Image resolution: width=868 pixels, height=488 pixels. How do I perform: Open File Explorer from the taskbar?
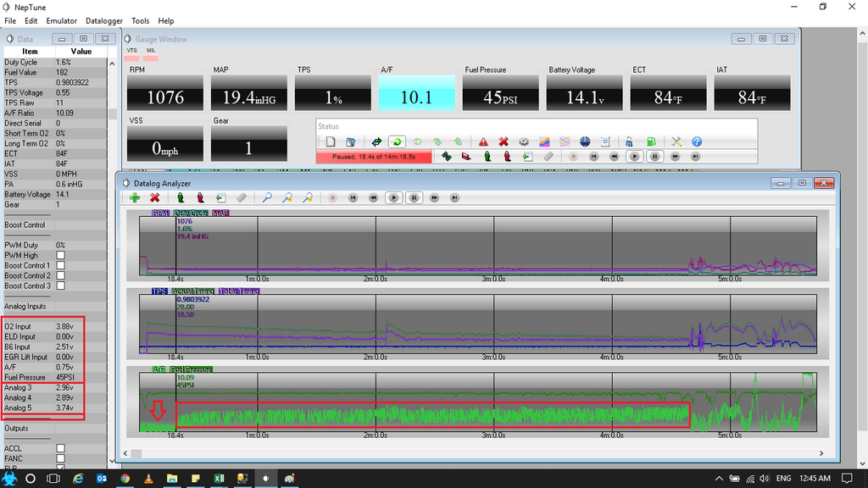(172, 479)
